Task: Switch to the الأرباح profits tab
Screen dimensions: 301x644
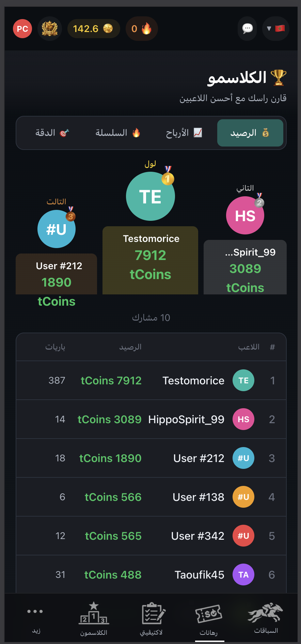Action: [184, 133]
